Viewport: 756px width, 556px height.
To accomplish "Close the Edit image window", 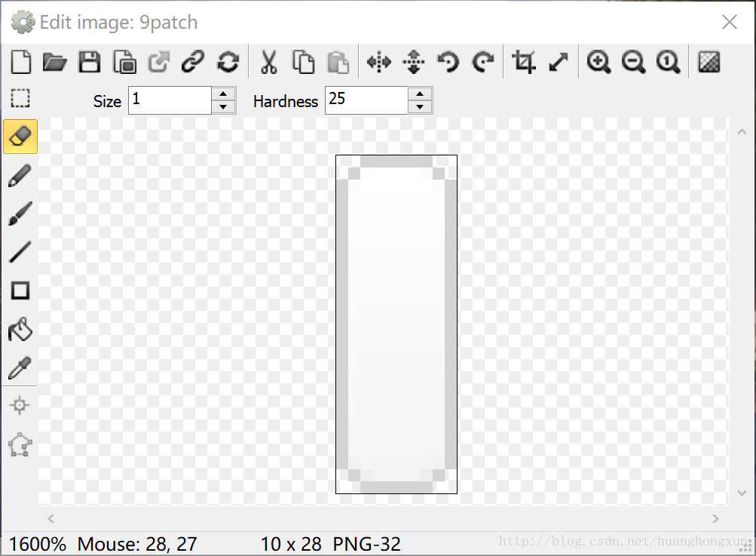I will pyautogui.click(x=730, y=22).
